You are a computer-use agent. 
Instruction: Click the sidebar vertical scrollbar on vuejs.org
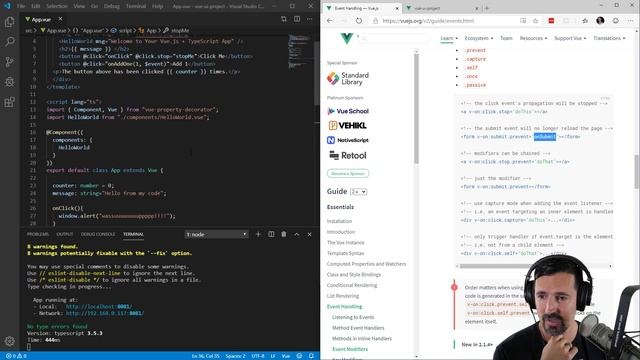pos(416,108)
